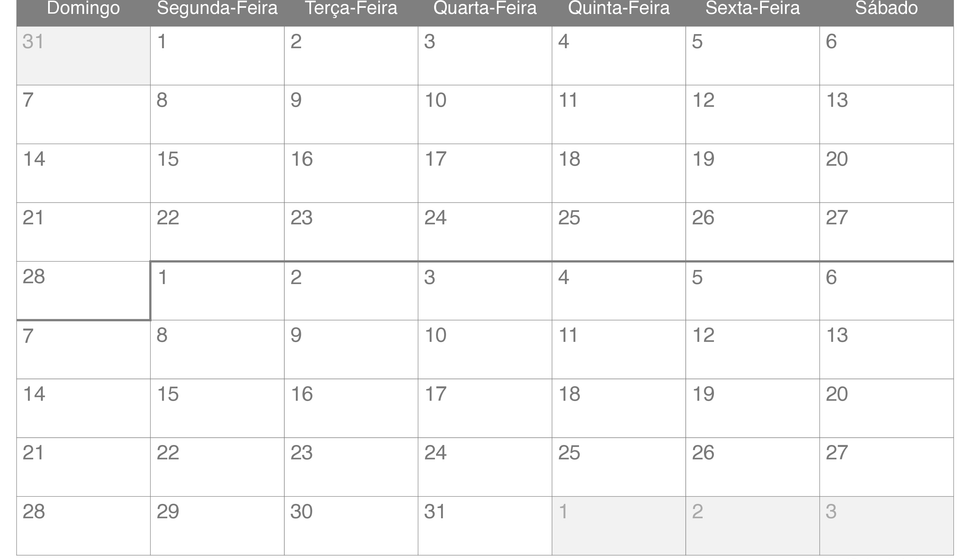Choose day 4 of the lower month, Quinta-Feira
This screenshot has height=560, width=970.
[619, 291]
